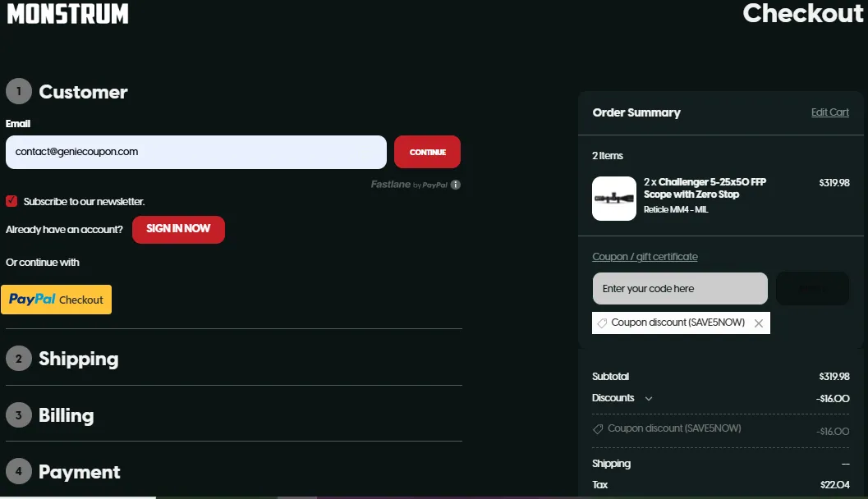The image size is (868, 499).
Task: Click the tag icon in the applied coupon chip
Action: (x=602, y=323)
